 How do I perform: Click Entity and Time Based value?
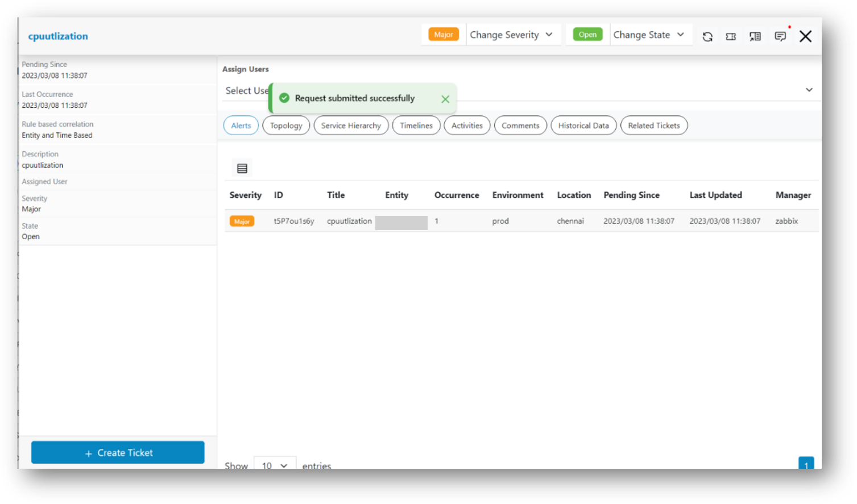57,135
